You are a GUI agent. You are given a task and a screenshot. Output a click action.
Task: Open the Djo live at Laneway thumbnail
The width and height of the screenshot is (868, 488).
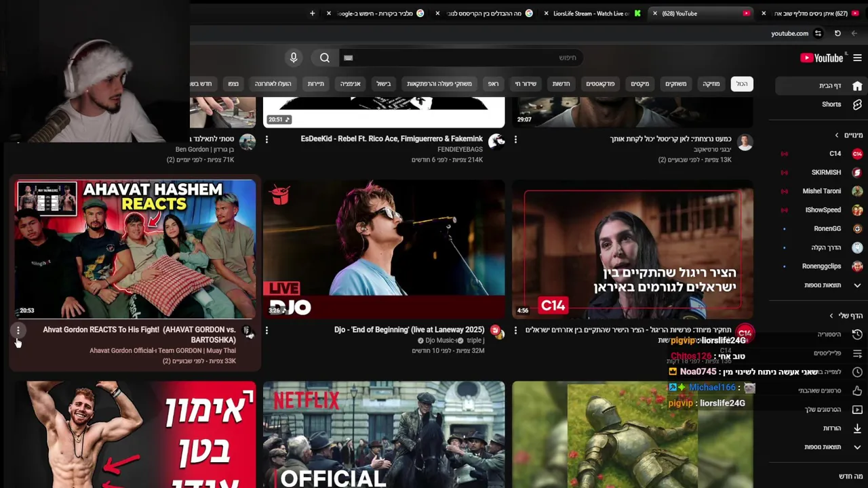(x=384, y=249)
